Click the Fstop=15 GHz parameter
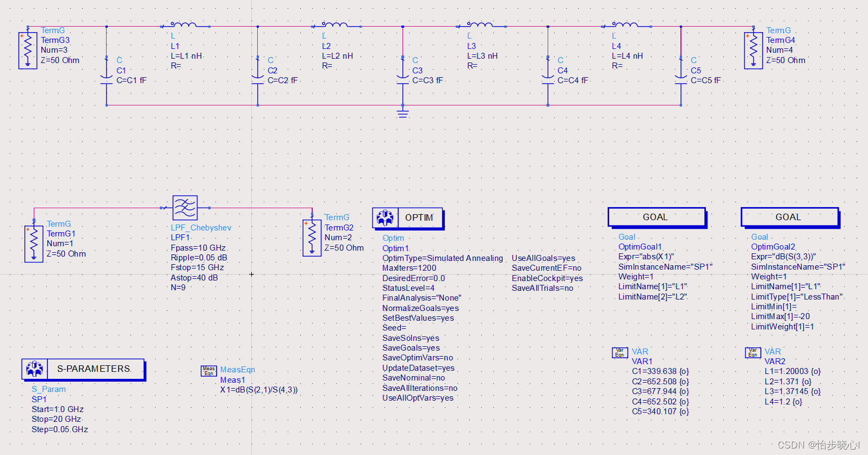This screenshot has height=455, width=868. coord(197,267)
